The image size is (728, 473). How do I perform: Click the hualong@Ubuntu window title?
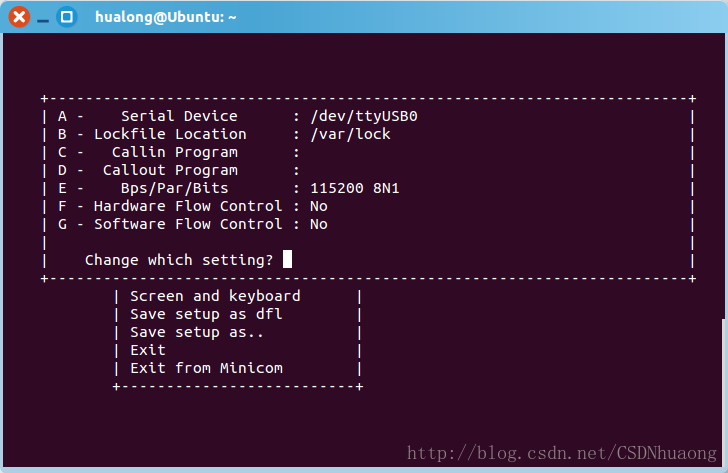[165, 16]
